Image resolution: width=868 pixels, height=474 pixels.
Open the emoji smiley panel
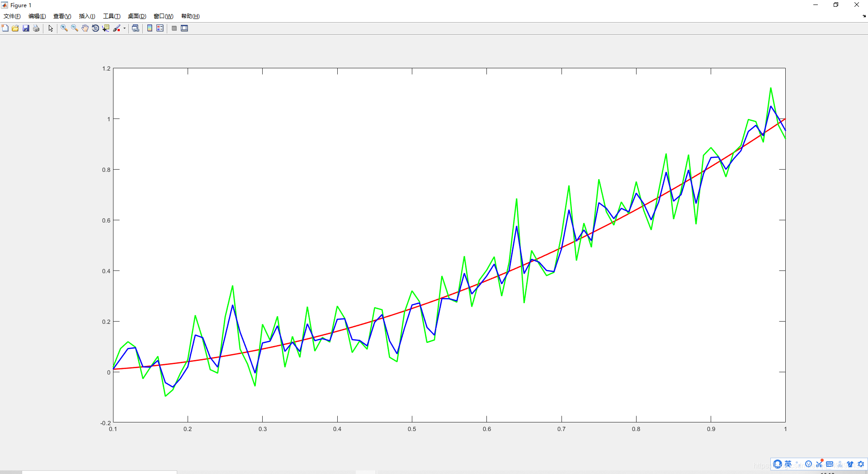tap(809, 464)
